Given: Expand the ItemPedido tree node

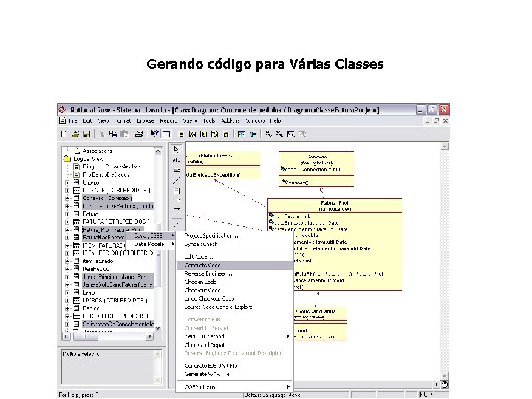Looking at the screenshot, I should (x=67, y=269).
